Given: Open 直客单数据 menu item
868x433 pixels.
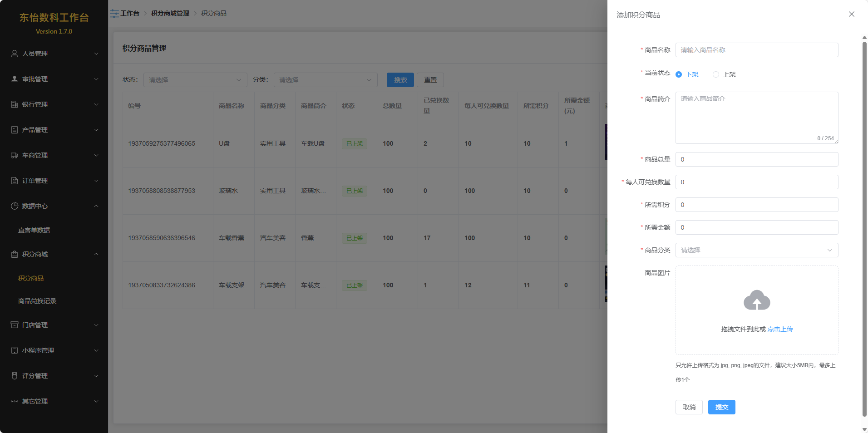Looking at the screenshot, I should click(34, 230).
